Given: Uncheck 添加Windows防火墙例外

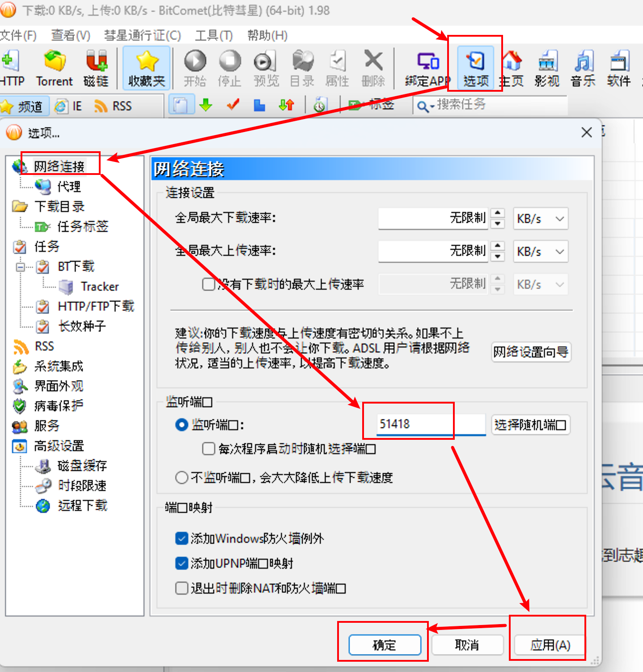Looking at the screenshot, I should tap(182, 538).
